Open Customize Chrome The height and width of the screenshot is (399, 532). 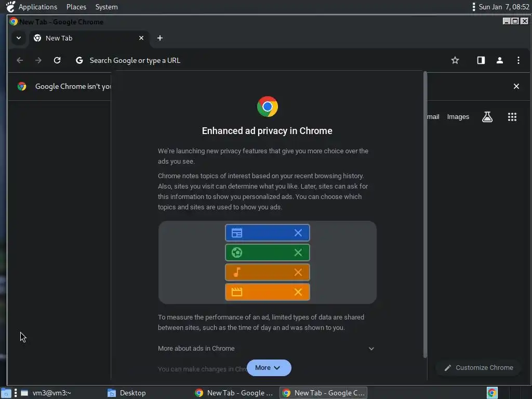[x=478, y=368]
